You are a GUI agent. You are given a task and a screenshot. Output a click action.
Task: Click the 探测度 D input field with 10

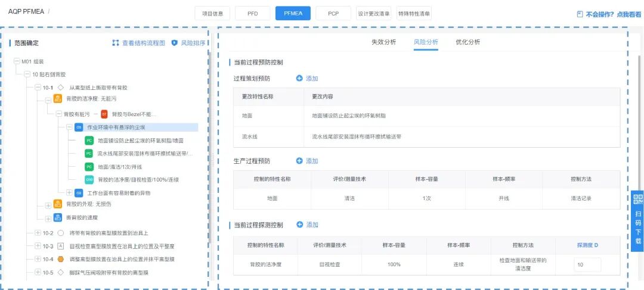click(587, 264)
